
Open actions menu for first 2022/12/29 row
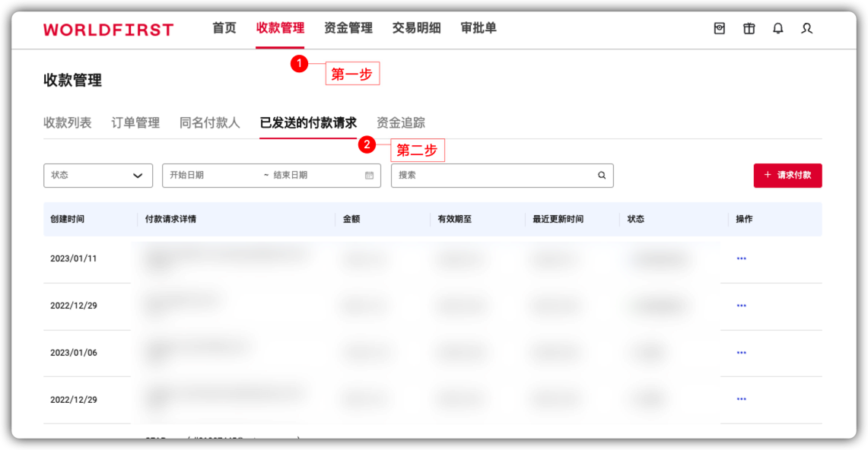pyautogui.click(x=741, y=306)
